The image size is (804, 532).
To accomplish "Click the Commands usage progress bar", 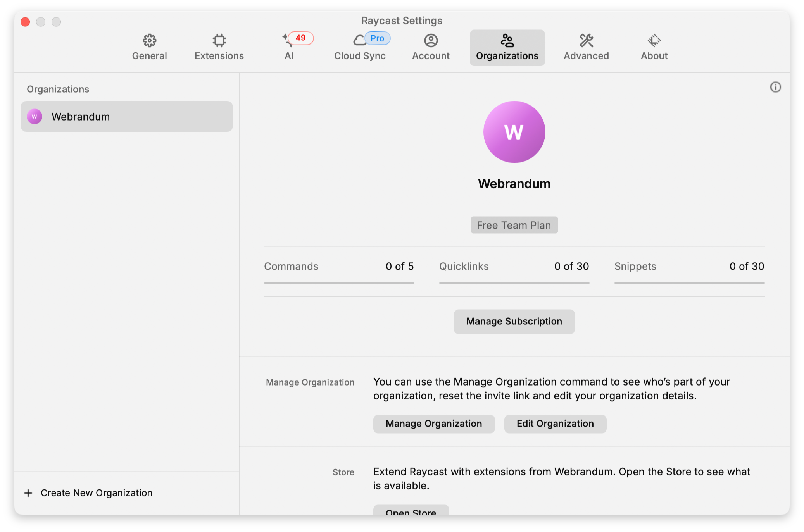I will point(339,283).
